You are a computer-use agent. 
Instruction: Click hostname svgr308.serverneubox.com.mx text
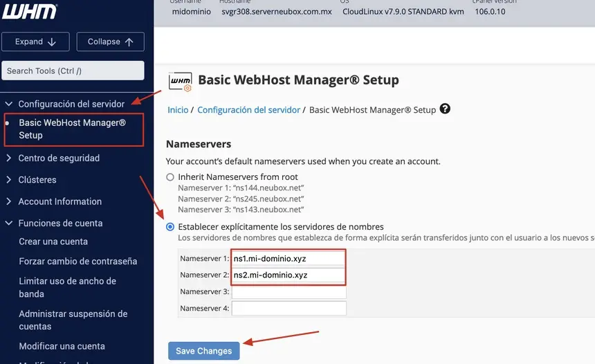[277, 12]
